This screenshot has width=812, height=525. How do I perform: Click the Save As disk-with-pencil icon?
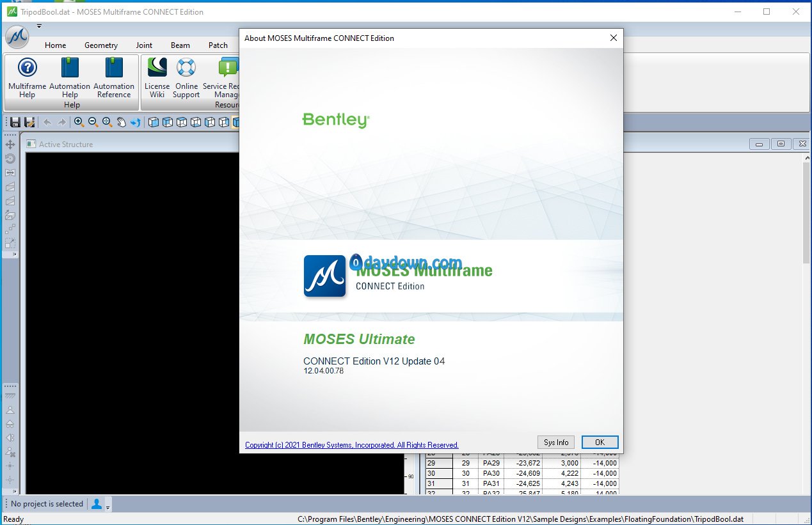[29, 122]
